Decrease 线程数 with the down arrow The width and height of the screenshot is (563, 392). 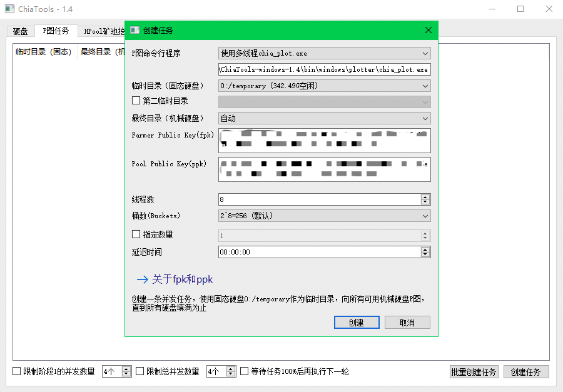pyautogui.click(x=425, y=202)
